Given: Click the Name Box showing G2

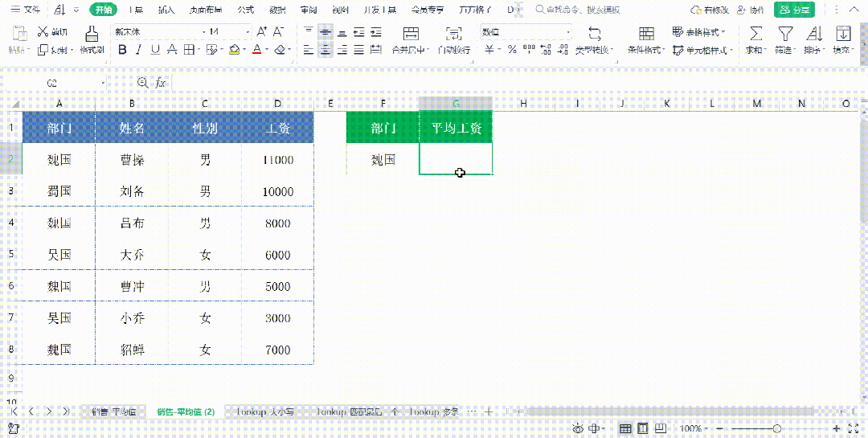Looking at the screenshot, I should (53, 83).
